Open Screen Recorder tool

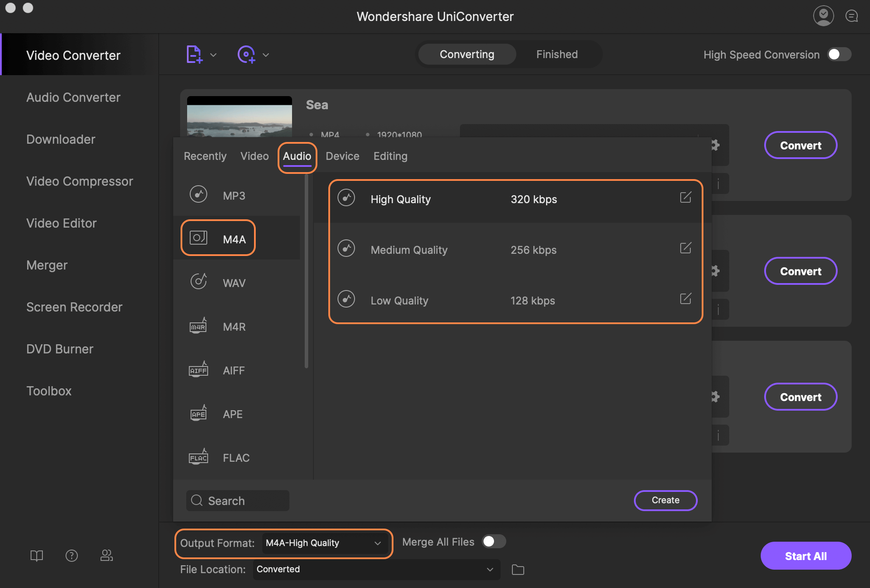[x=74, y=307]
